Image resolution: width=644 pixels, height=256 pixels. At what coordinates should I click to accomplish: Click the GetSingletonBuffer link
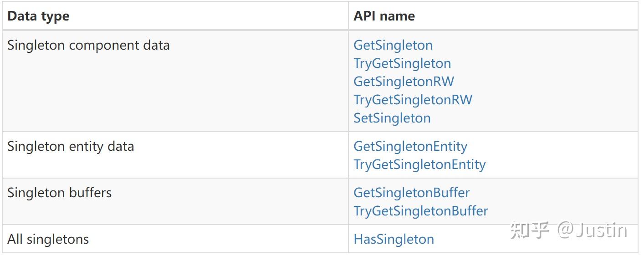pos(411,193)
